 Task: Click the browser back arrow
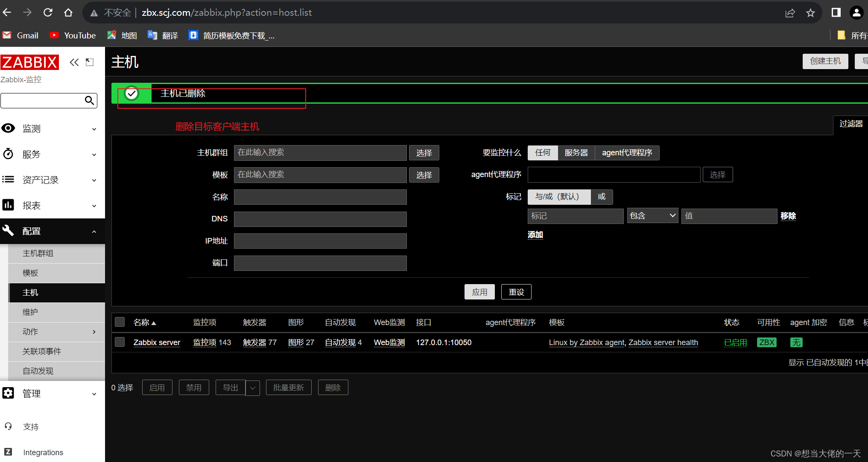pos(7,12)
